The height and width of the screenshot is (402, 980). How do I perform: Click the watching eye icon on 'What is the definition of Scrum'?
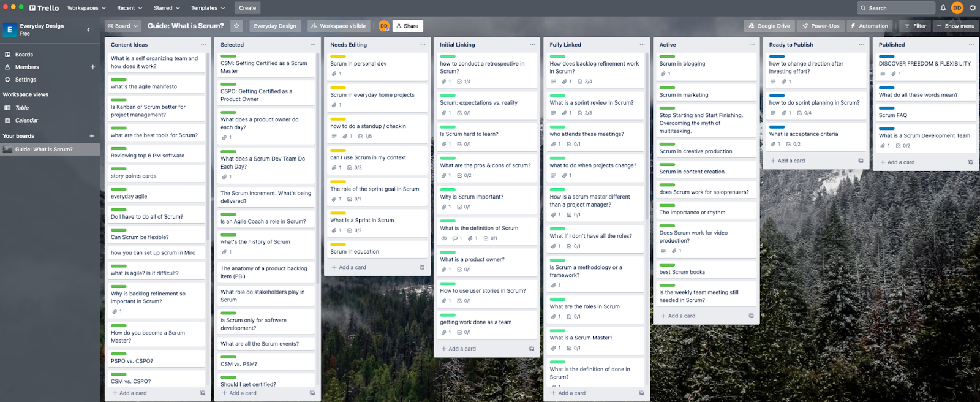click(x=443, y=238)
